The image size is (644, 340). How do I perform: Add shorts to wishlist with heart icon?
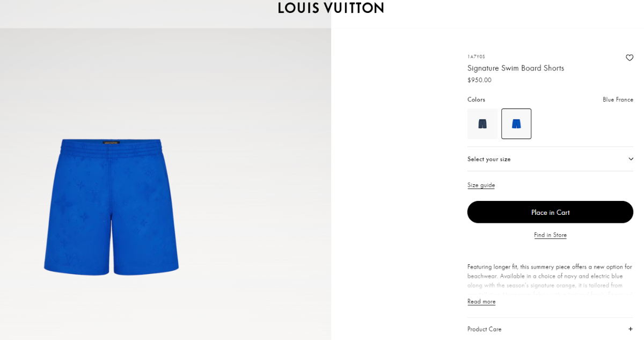[x=630, y=58]
